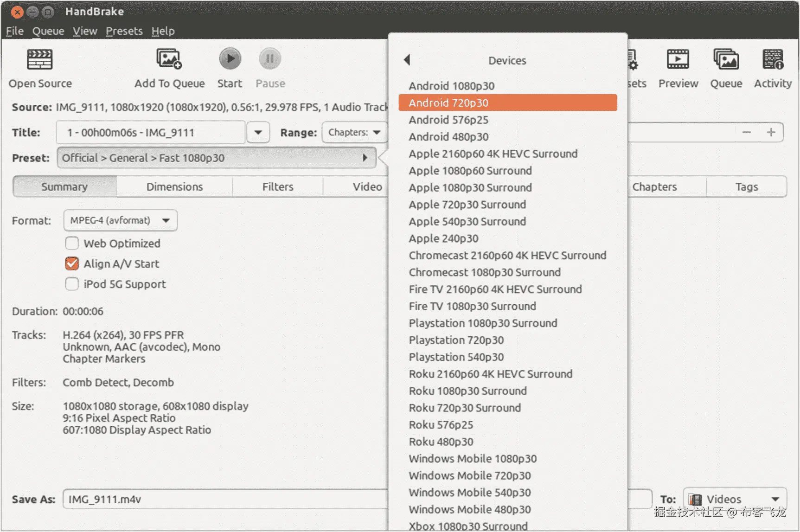Select Roku 1080p30 Surround preset
Screen dimensions: 800x532
click(508, 391)
